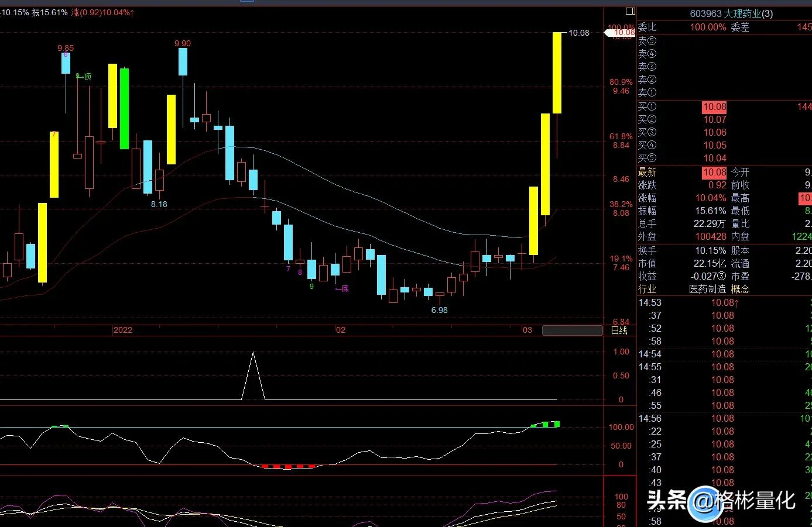Screen dimensions: 812x527
Task: Click the red bars on the oscillator
Action: (x=288, y=467)
